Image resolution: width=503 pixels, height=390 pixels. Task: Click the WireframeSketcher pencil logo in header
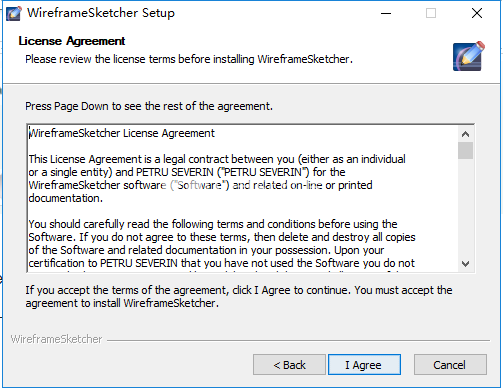tap(468, 56)
